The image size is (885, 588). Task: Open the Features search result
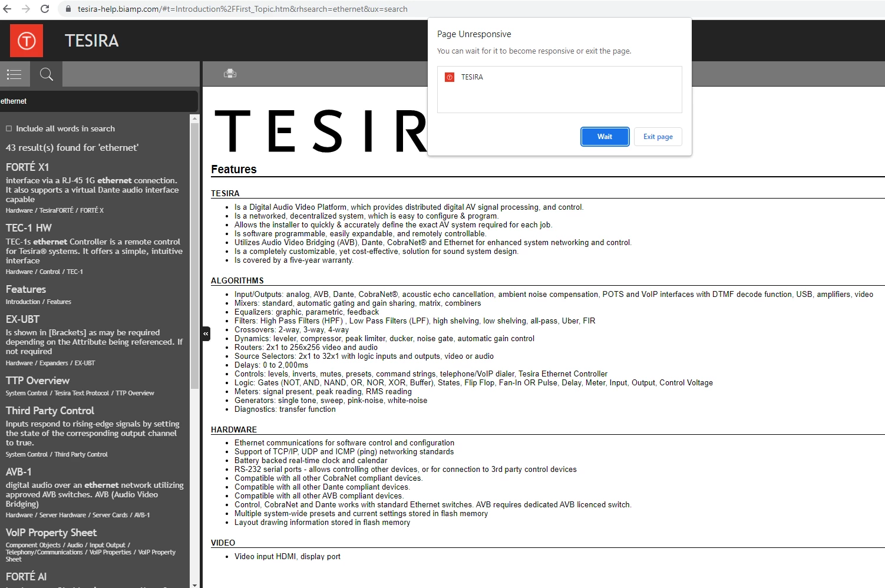point(26,289)
